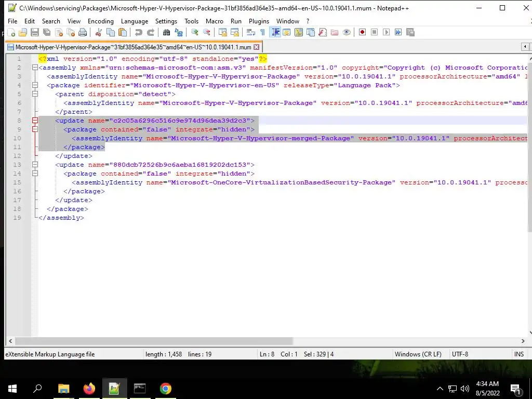This screenshot has height=399, width=532.
Task: Click the horizontal scrollbar right arrow
Action: click(523, 341)
